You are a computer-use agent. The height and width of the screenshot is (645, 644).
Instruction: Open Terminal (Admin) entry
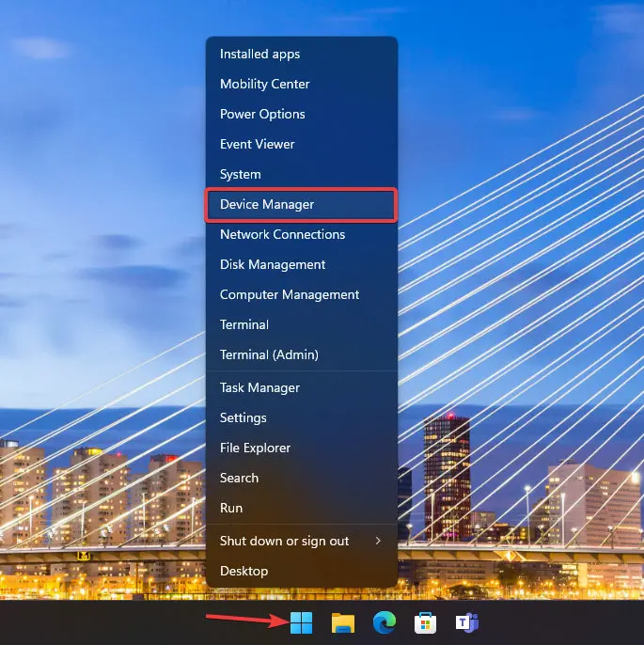coord(269,354)
